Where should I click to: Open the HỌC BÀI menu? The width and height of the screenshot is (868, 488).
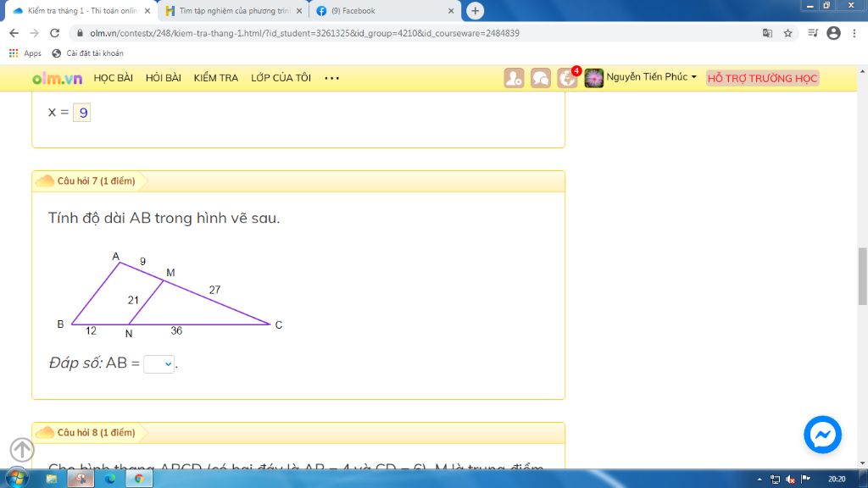(113, 78)
